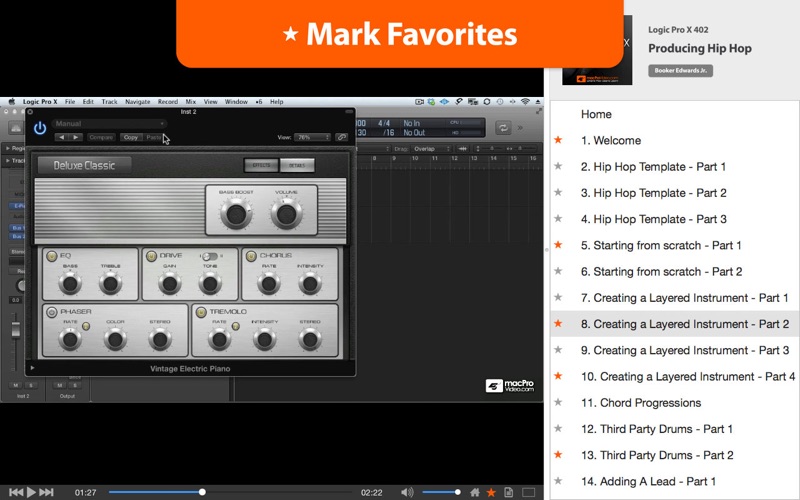Toggle favorite star for Starting from scratch Part 2
The image size is (800, 500).
point(559,271)
